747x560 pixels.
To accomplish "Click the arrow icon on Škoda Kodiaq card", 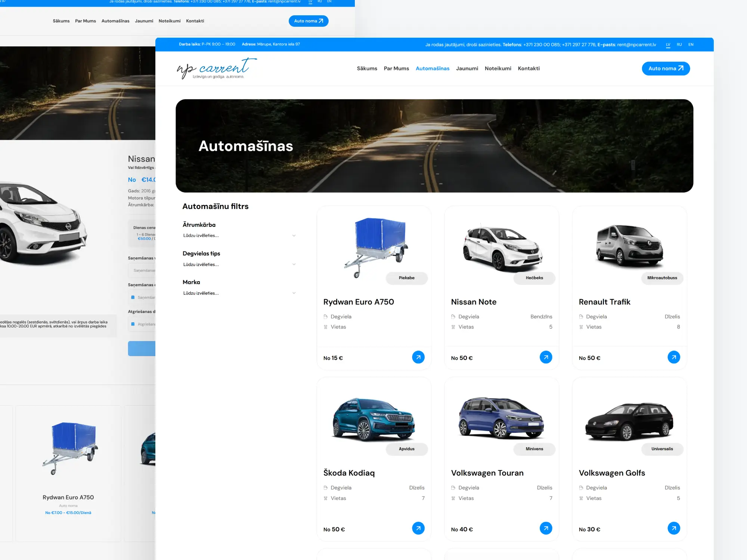I will [x=418, y=528].
